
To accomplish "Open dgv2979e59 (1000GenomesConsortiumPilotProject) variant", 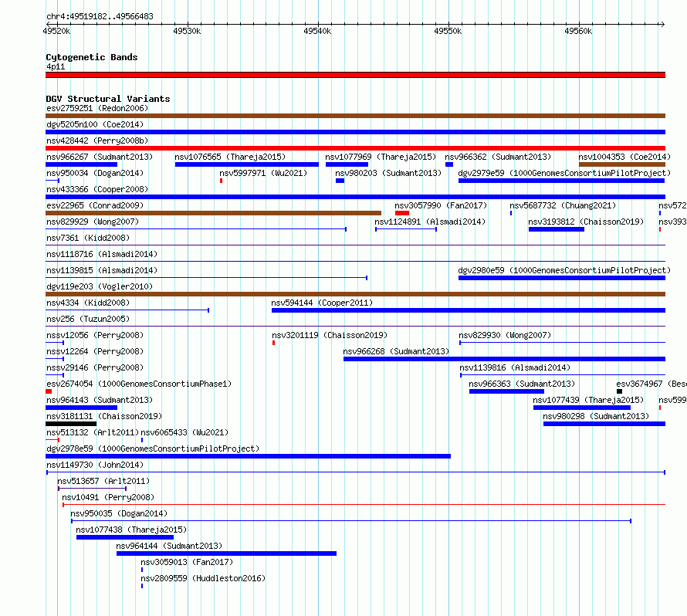I will point(562,181).
